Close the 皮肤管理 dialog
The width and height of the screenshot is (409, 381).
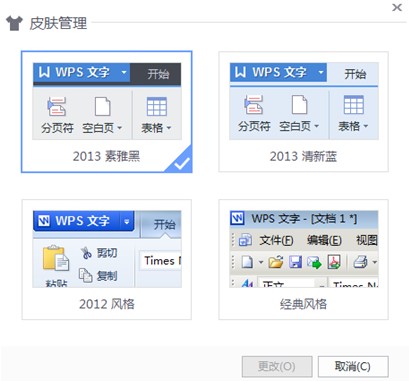coord(397,7)
